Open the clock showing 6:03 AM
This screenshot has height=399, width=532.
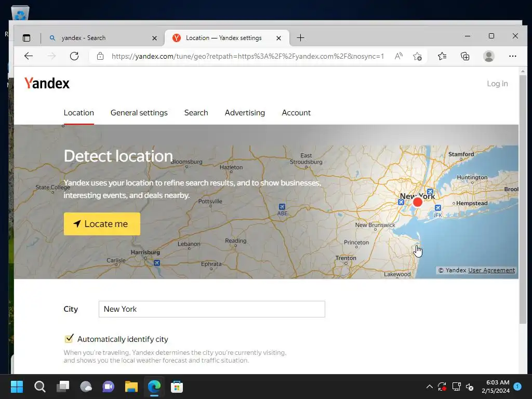tap(496, 387)
